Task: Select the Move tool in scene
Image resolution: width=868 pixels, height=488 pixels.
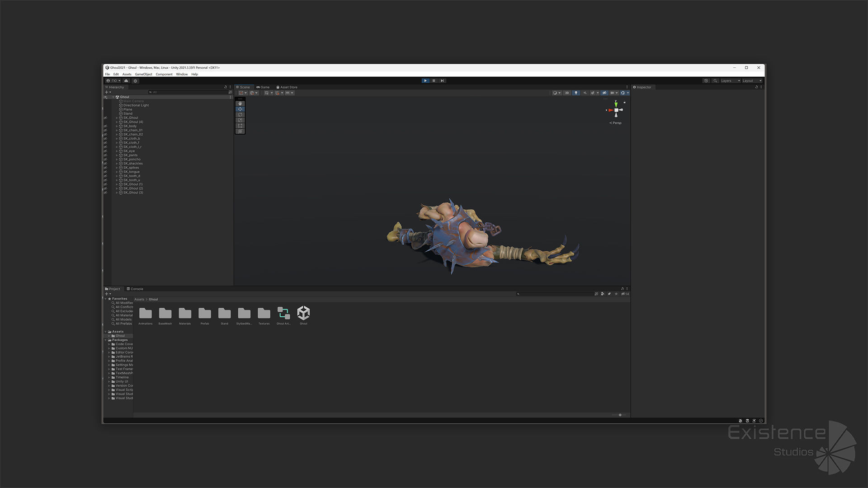Action: (x=240, y=109)
